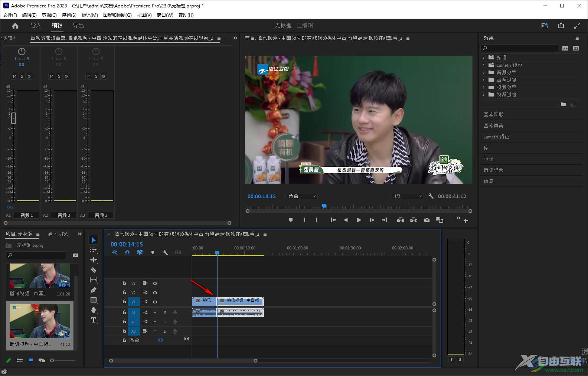Open the playback resolution 1/2 dropdown
Image resolution: width=588 pixels, height=376 pixels.
point(408,196)
